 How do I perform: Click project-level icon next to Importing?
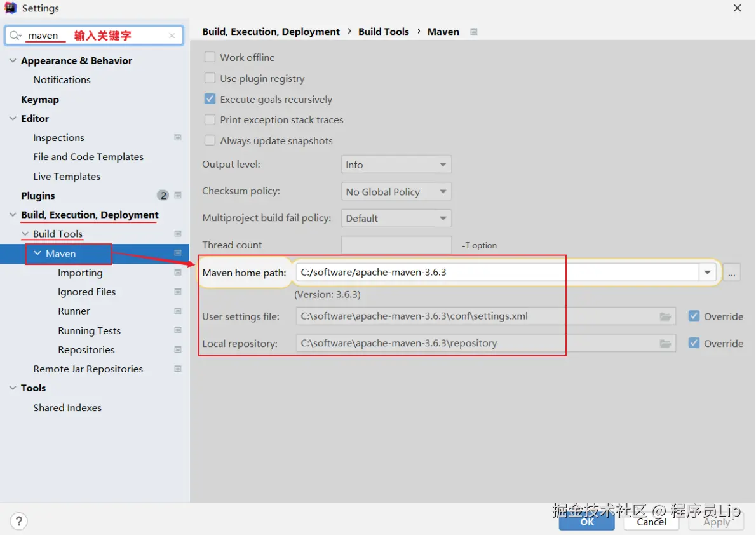click(x=177, y=273)
